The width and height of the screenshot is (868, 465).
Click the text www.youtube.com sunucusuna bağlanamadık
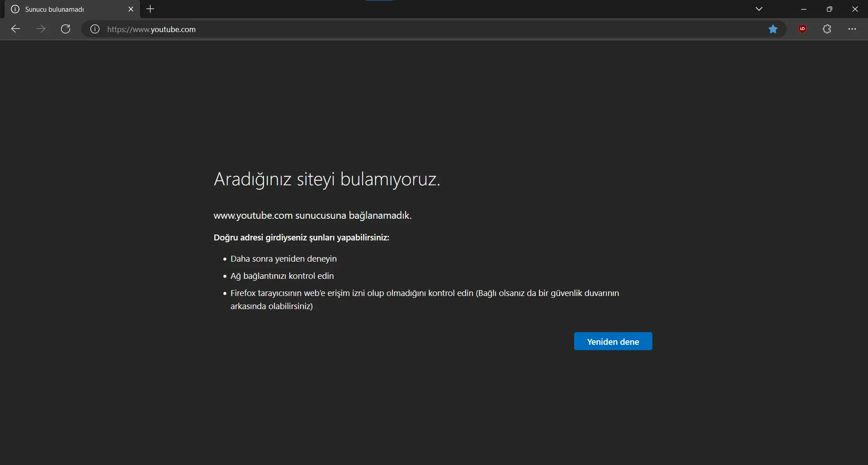(312, 216)
